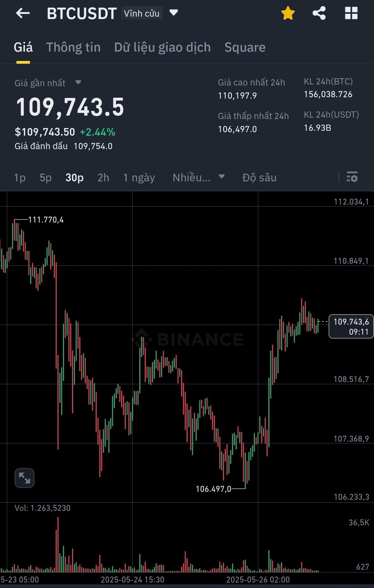Expand chart to fullscreen icon

click(x=25, y=478)
